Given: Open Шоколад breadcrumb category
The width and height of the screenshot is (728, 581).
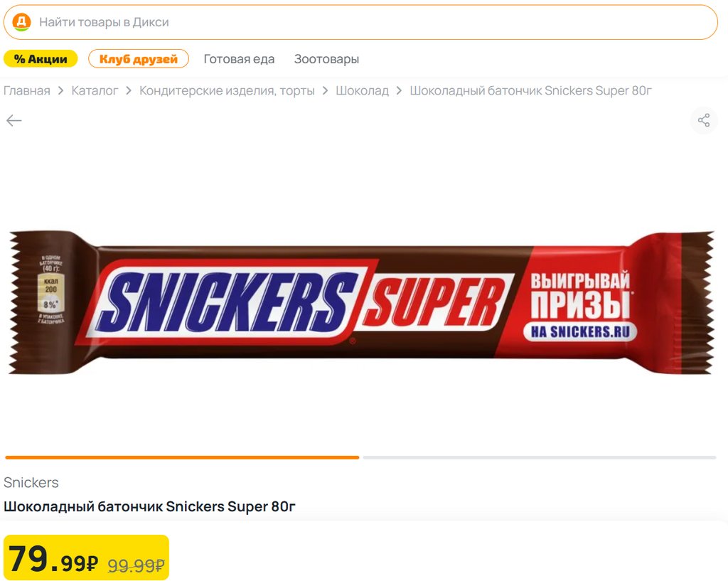Looking at the screenshot, I should 362,90.
